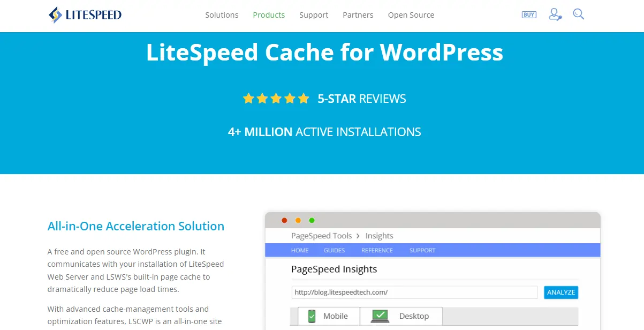Image resolution: width=644 pixels, height=330 pixels.
Task: Select the green phone icon on Mobile tab
Action: pyautogui.click(x=313, y=316)
